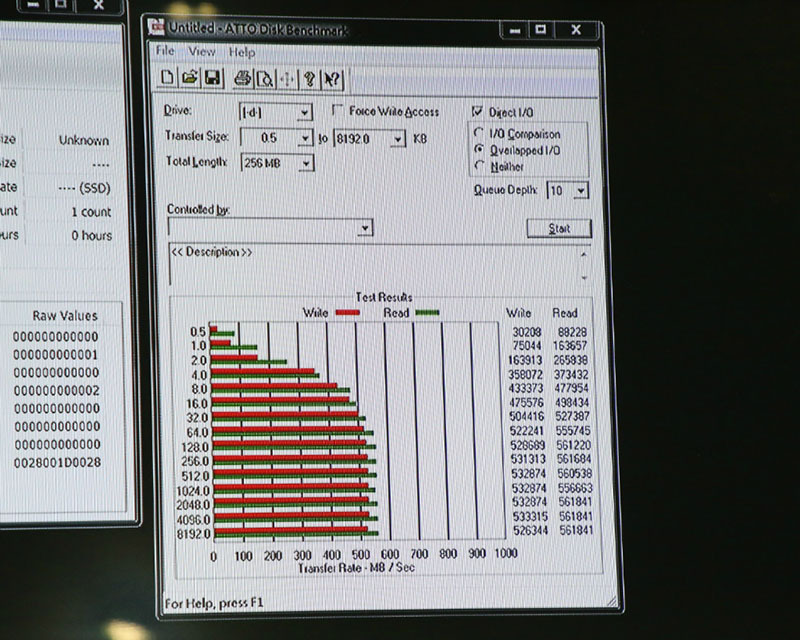Enable Force Write Access
This screenshot has height=640, width=800.
(x=337, y=110)
